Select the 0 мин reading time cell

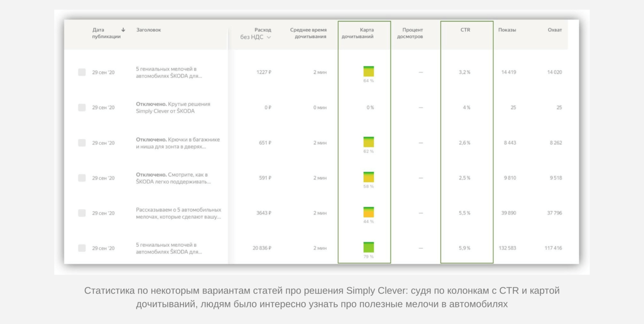[x=320, y=108]
